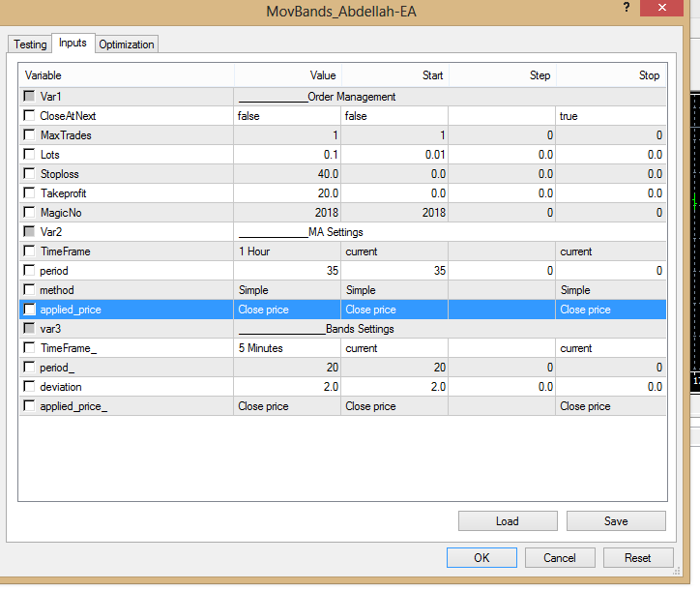Enable the CloseAtNext optimization checkbox
Screen dimensions: 700x591
(x=30, y=116)
